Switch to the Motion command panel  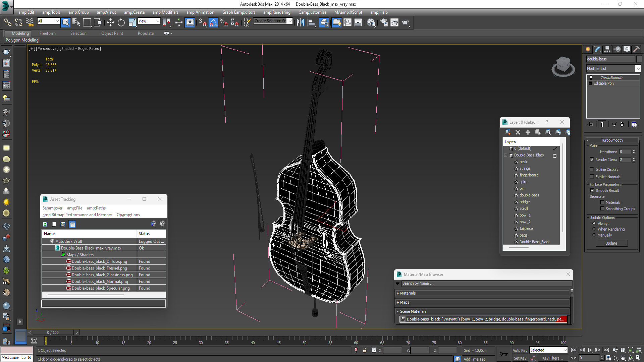[x=617, y=49]
